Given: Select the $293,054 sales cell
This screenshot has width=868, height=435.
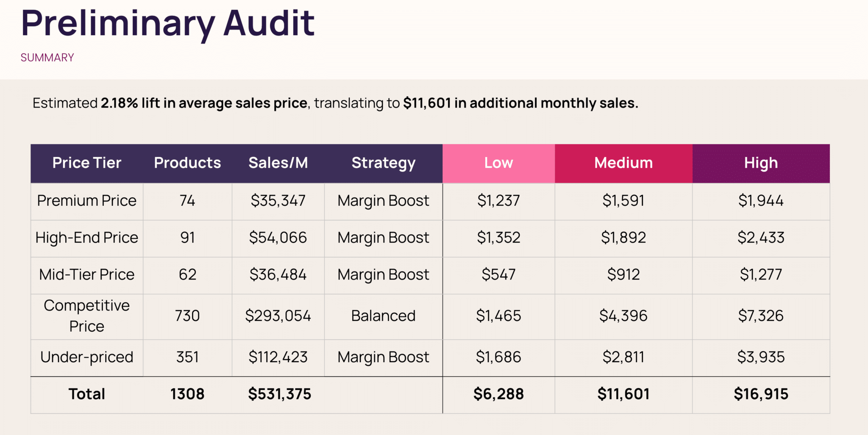Looking at the screenshot, I should [x=278, y=316].
